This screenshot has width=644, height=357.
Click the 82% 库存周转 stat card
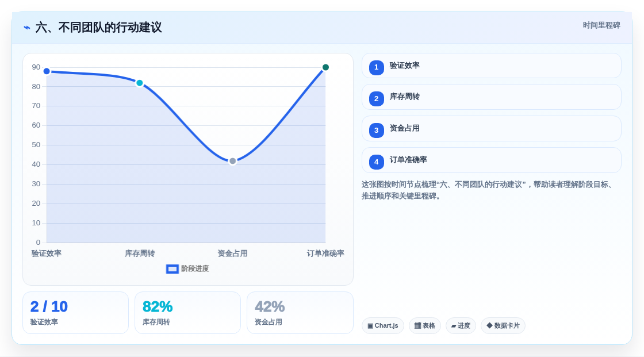187,313
